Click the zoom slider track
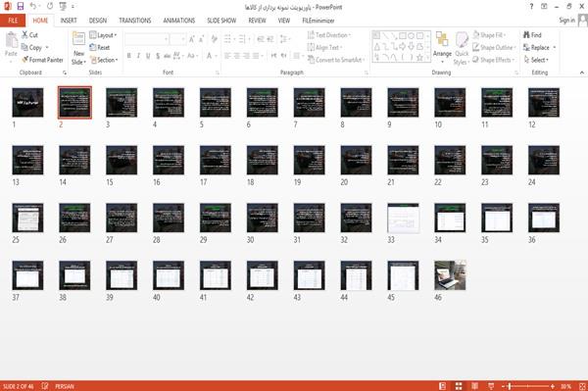 528,386
